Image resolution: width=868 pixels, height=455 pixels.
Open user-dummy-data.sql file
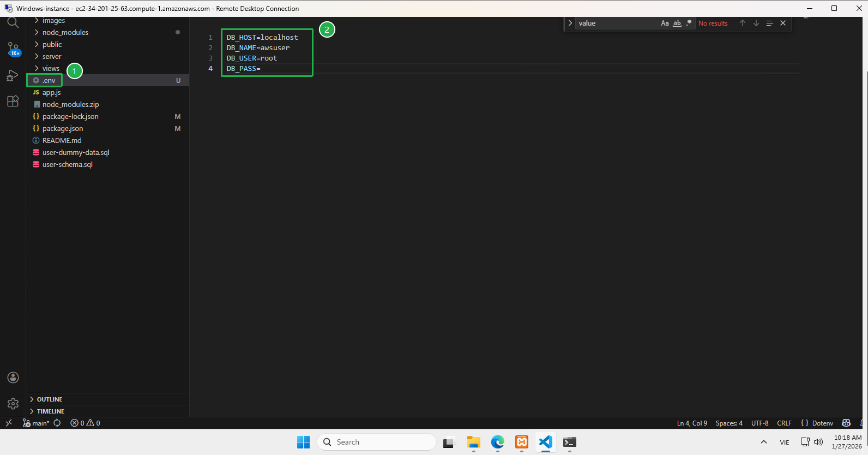click(x=107, y=152)
